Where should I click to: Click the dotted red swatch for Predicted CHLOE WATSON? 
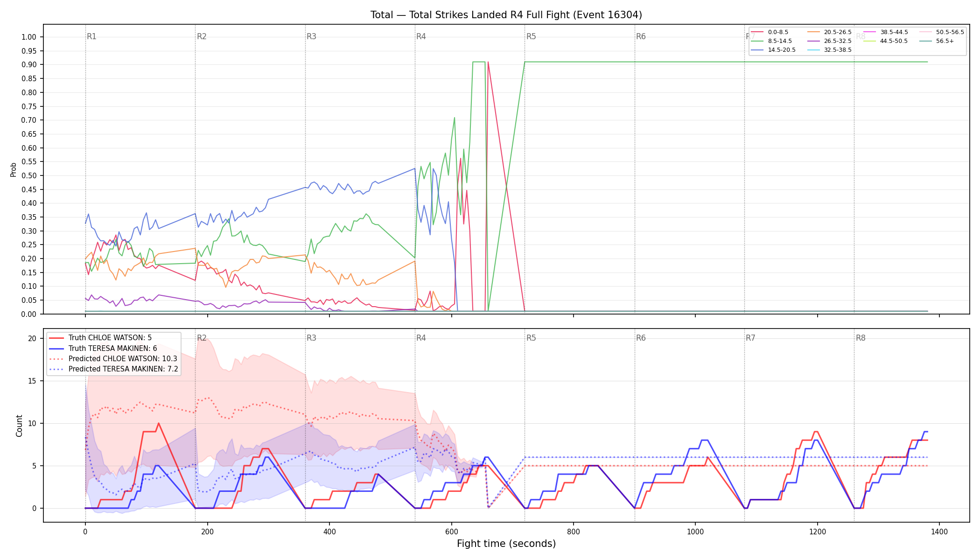pos(57,359)
